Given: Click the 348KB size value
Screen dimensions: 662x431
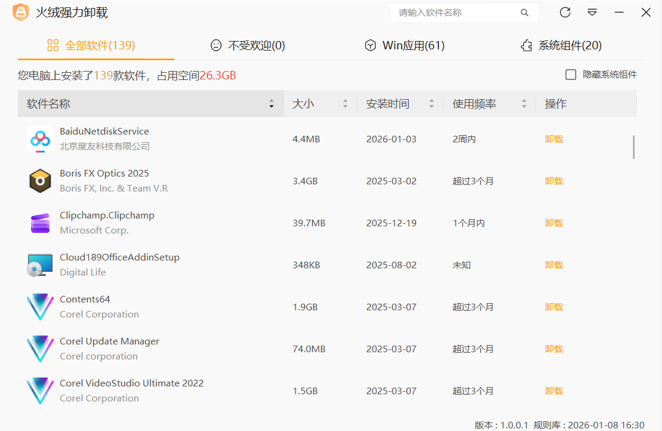Looking at the screenshot, I should 307,265.
